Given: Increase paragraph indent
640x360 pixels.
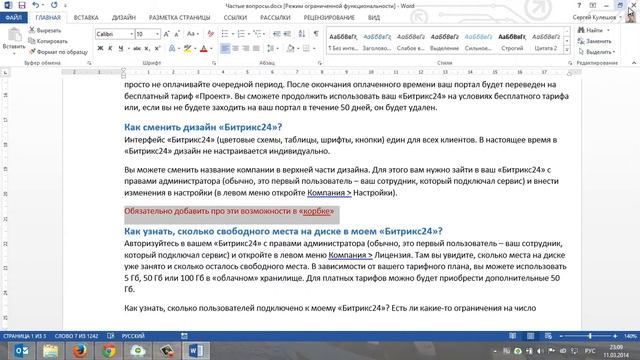Looking at the screenshot, I should [x=287, y=34].
